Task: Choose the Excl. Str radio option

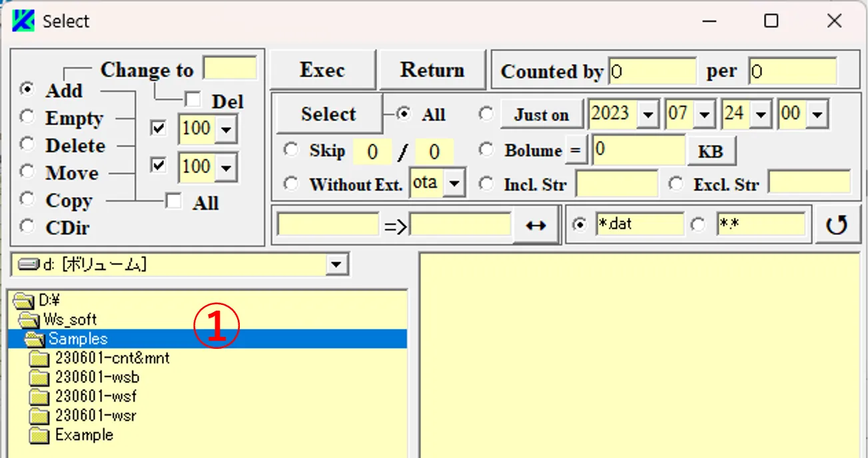Action: click(675, 183)
